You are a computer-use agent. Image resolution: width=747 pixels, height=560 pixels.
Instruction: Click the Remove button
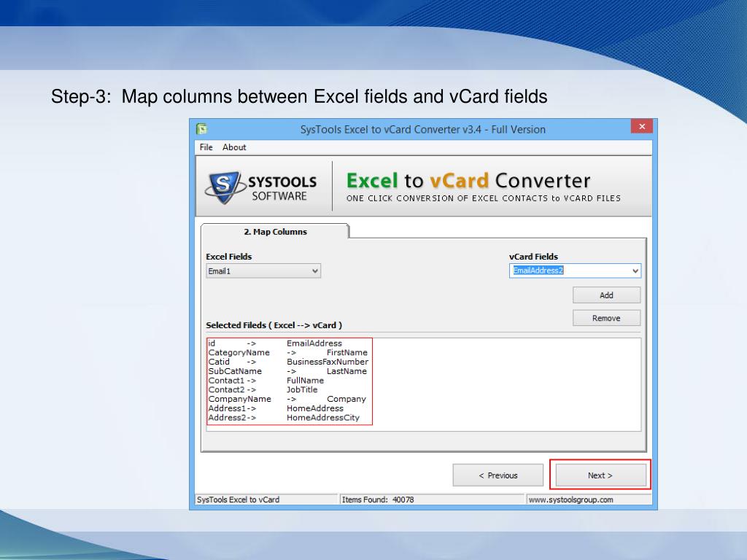[x=606, y=318]
